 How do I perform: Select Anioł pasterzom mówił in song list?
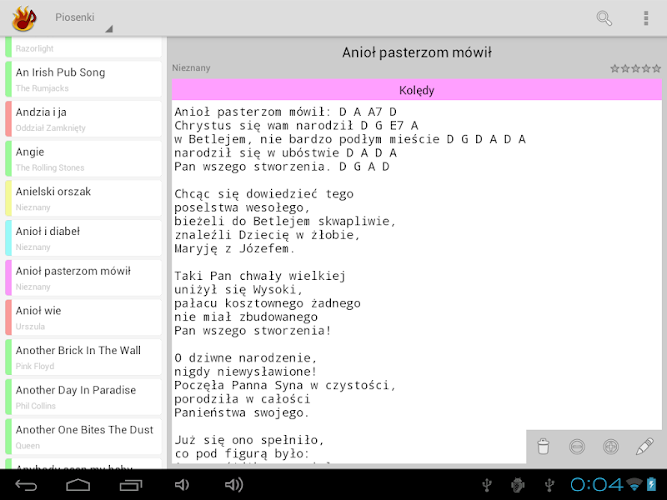pyautogui.click(x=83, y=278)
